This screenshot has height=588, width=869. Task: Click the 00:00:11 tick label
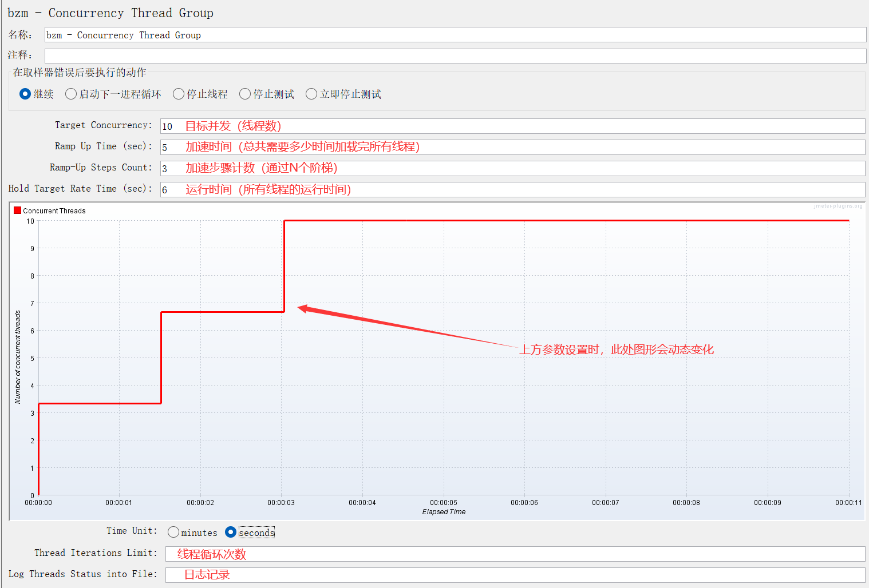point(848,503)
